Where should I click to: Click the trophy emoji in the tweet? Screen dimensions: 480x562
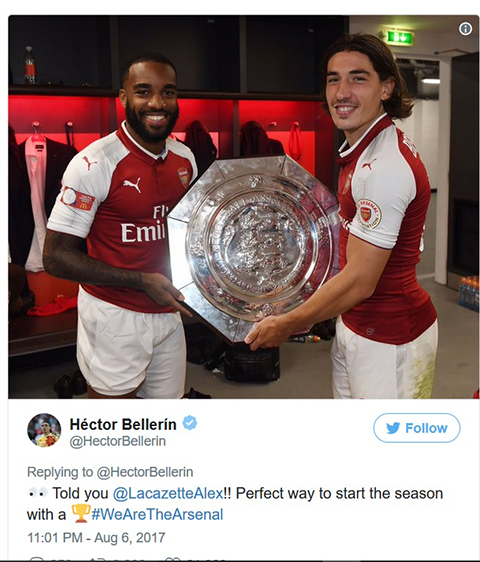pyautogui.click(x=81, y=513)
